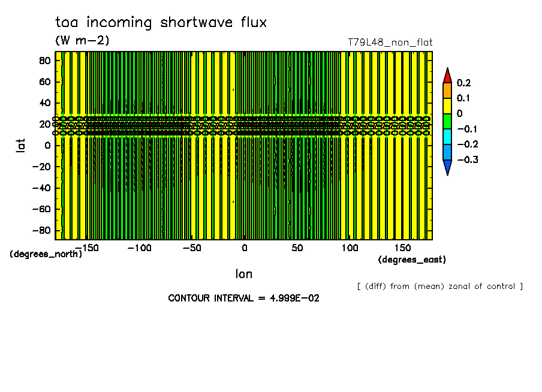Click the 'lon' axis label

pyautogui.click(x=243, y=274)
